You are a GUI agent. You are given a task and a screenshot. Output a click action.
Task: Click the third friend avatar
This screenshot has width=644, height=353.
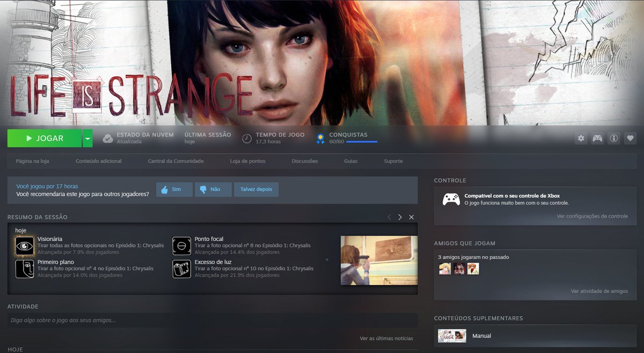(473, 269)
